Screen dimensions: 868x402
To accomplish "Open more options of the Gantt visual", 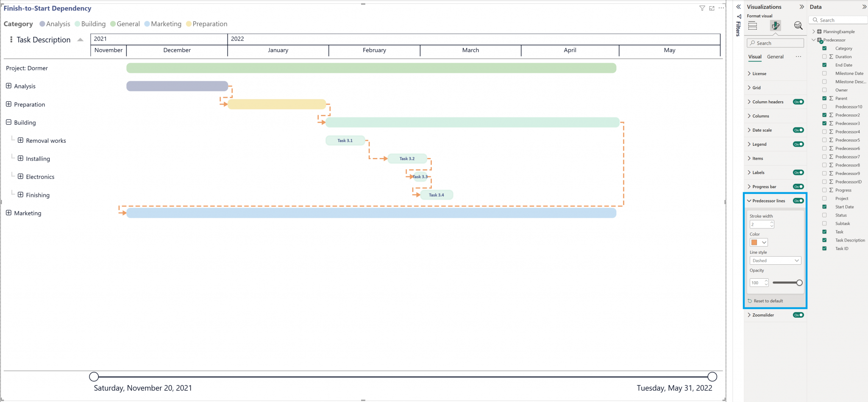I will point(721,8).
